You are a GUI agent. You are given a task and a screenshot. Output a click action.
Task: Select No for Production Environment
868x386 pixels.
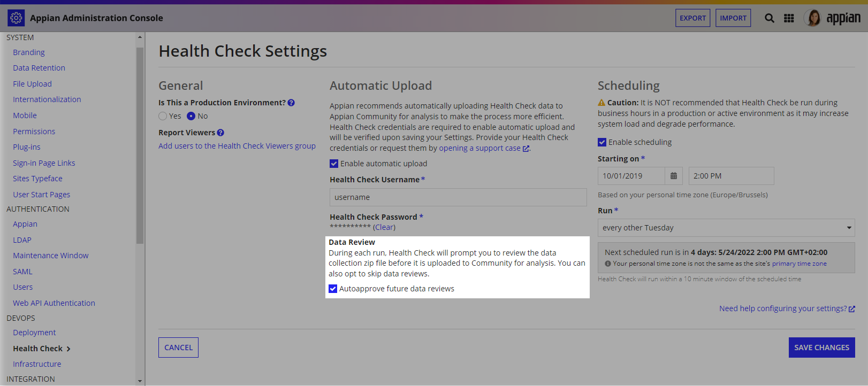coord(191,116)
